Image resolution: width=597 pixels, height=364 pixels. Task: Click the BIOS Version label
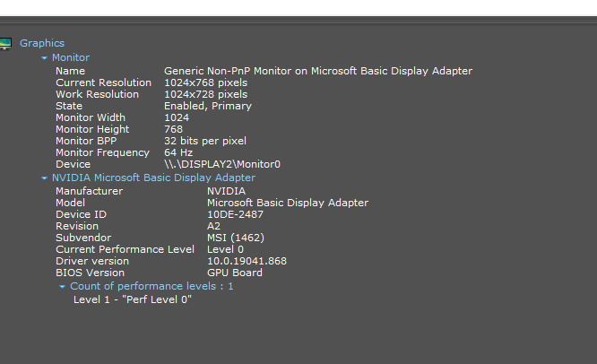click(90, 273)
